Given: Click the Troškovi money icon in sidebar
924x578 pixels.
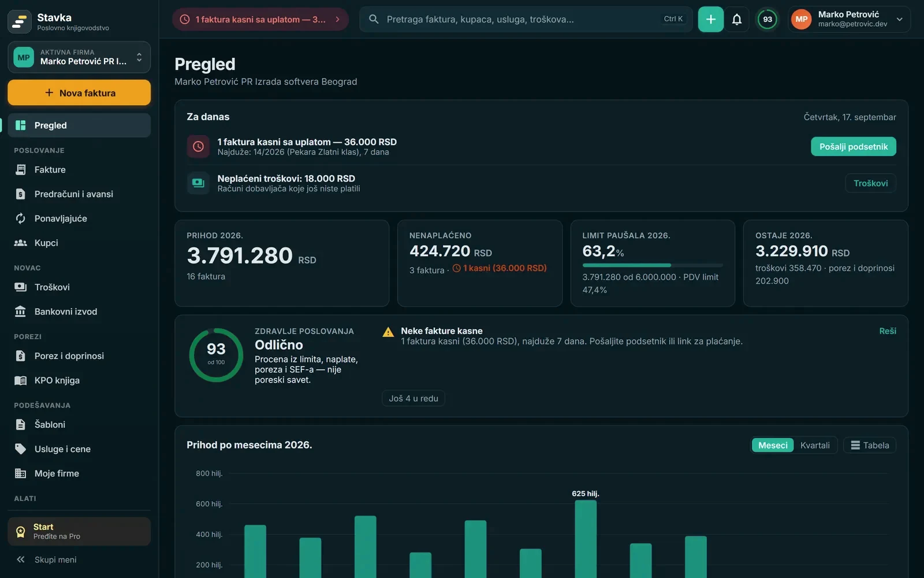Looking at the screenshot, I should 21,287.
